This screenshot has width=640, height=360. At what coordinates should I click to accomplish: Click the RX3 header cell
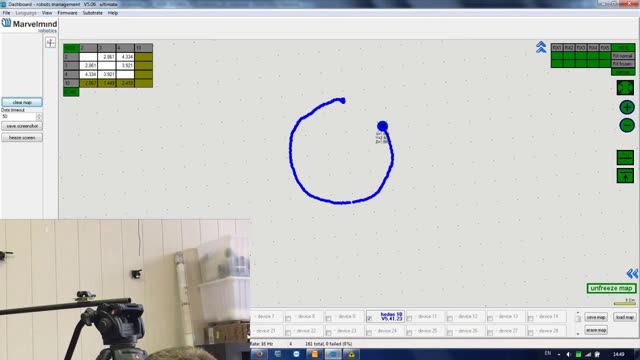581,48
